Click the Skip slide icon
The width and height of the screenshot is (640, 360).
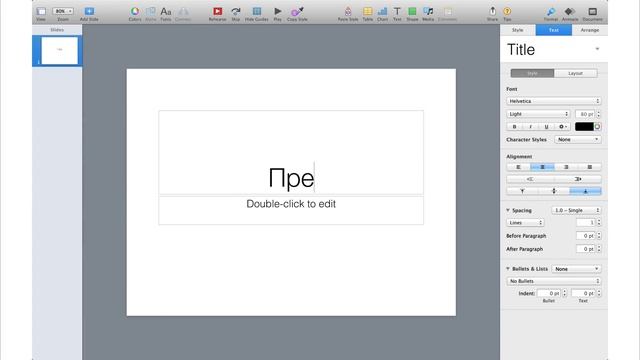point(236,11)
